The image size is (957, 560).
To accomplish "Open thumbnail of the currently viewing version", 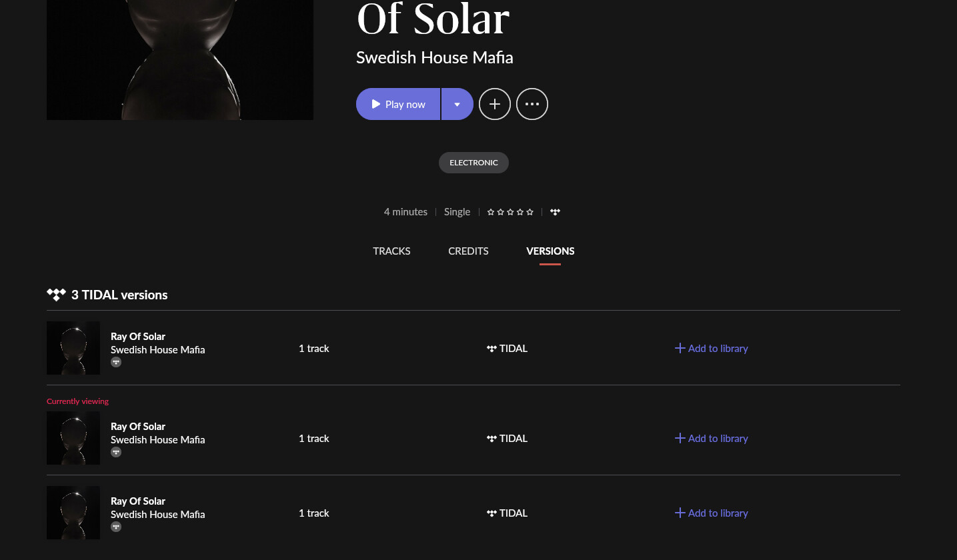I will pyautogui.click(x=73, y=438).
